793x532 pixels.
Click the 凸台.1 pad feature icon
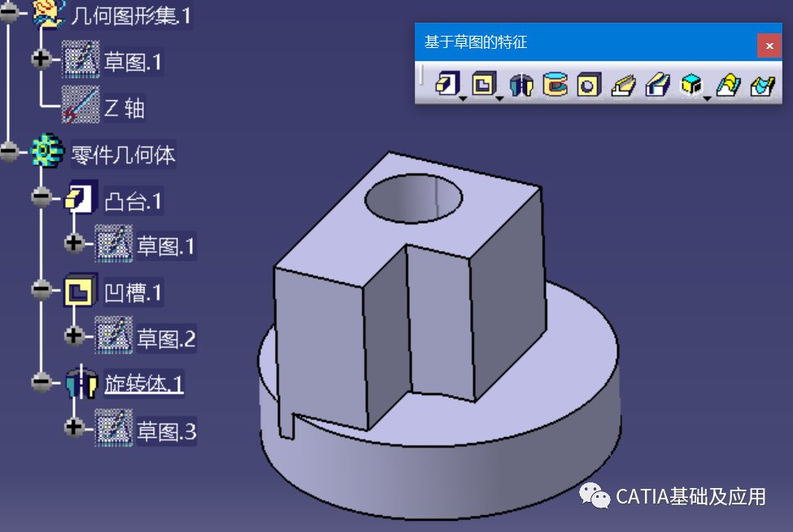81,197
